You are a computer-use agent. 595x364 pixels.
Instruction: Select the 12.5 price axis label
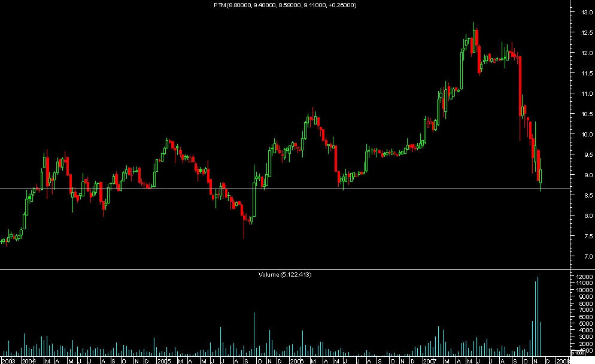pos(587,33)
